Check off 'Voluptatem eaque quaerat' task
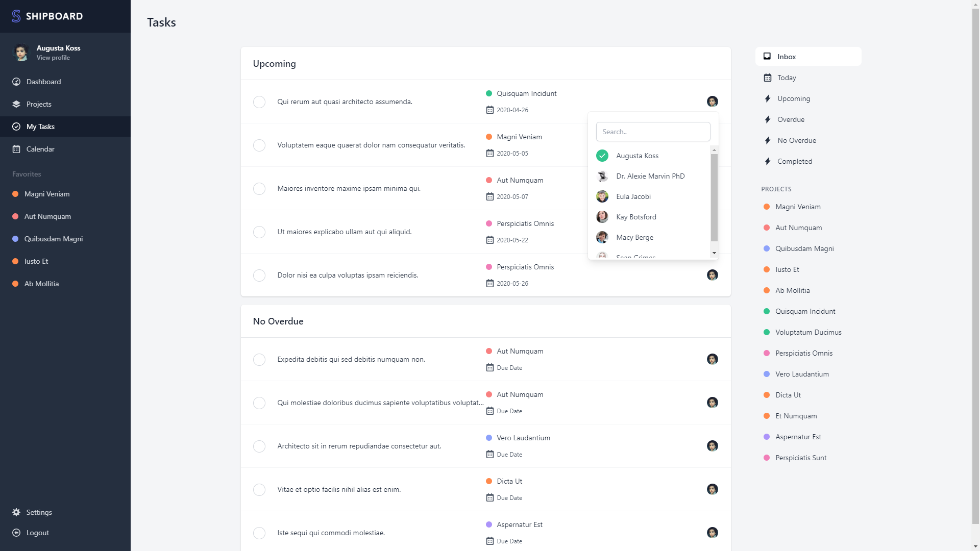This screenshot has width=980, height=551. click(x=259, y=145)
